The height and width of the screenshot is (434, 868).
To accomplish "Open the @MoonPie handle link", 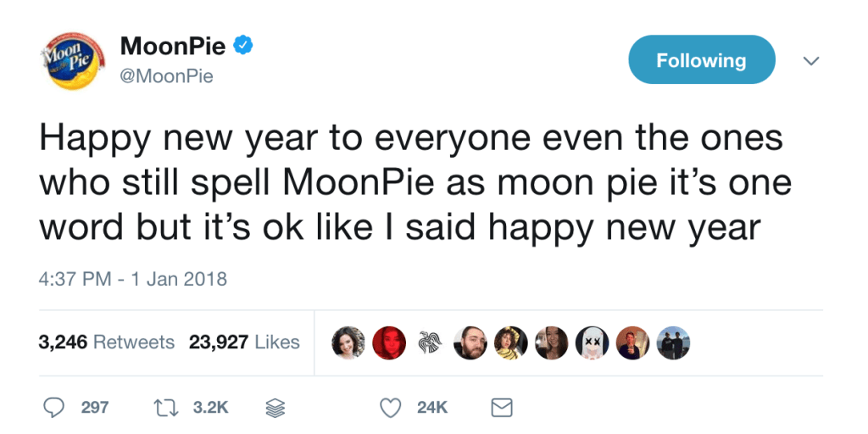I will (167, 76).
